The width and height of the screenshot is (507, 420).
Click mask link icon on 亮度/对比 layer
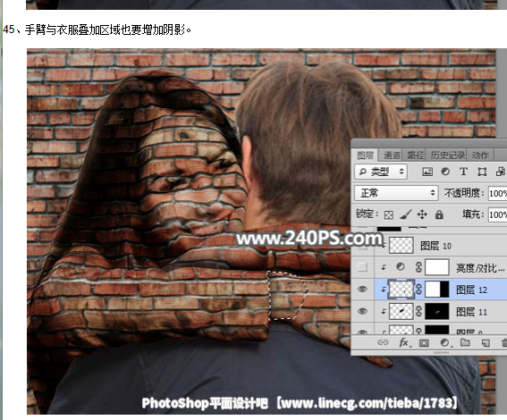(x=418, y=267)
